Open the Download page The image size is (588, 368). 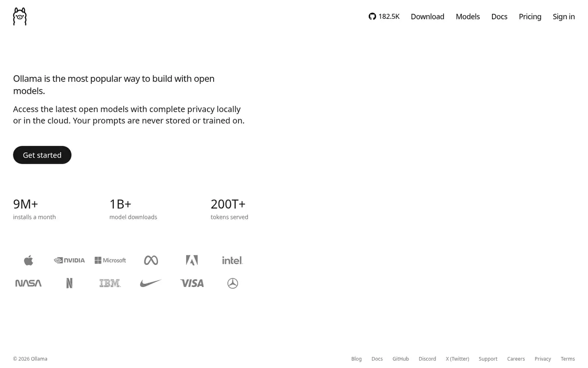pyautogui.click(x=428, y=17)
